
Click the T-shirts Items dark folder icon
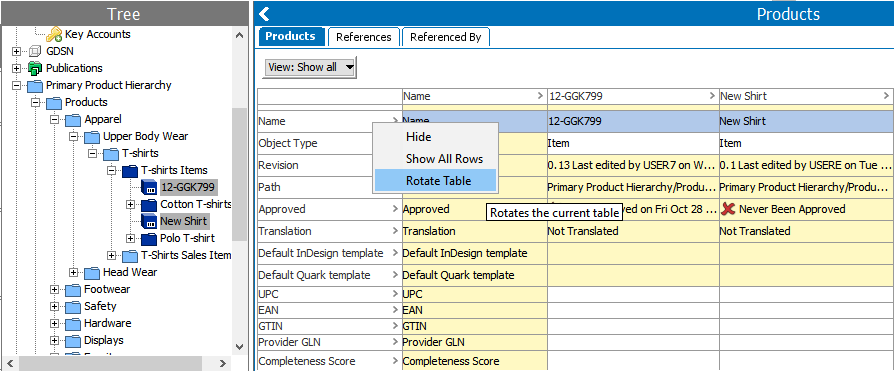(x=130, y=170)
